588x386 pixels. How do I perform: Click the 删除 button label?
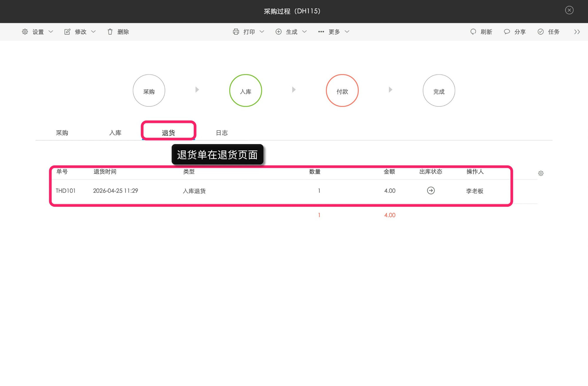pyautogui.click(x=123, y=32)
